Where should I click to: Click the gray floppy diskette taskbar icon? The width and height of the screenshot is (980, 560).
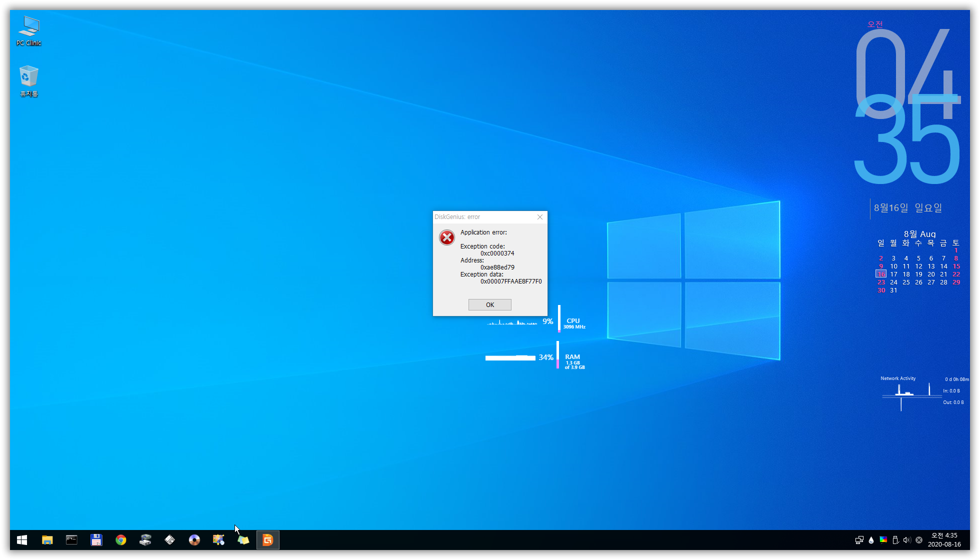click(x=169, y=540)
